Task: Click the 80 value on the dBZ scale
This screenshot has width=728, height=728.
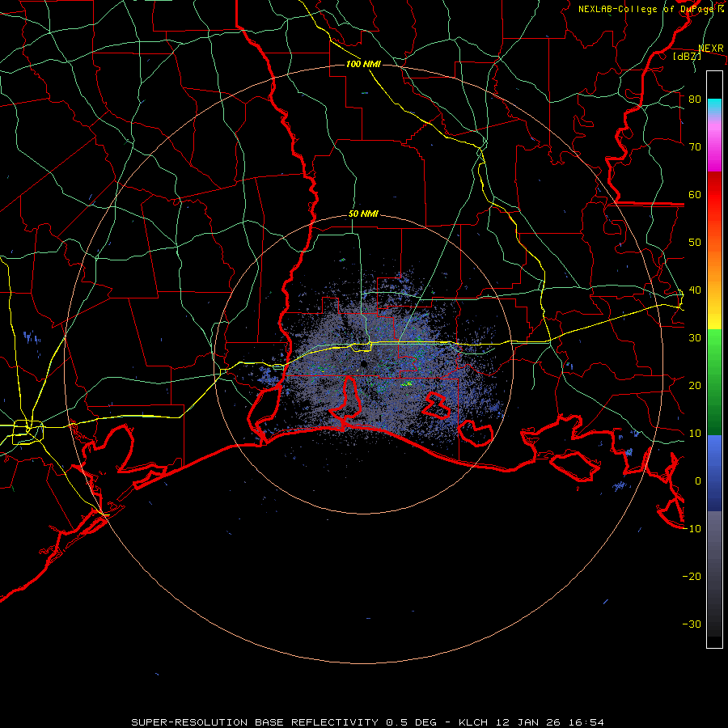Action: 695,99
